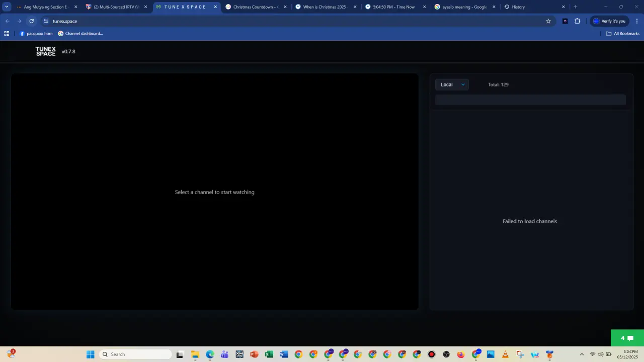This screenshot has height=362, width=644.
Task: Open volume control in system tray
Action: 600,354
